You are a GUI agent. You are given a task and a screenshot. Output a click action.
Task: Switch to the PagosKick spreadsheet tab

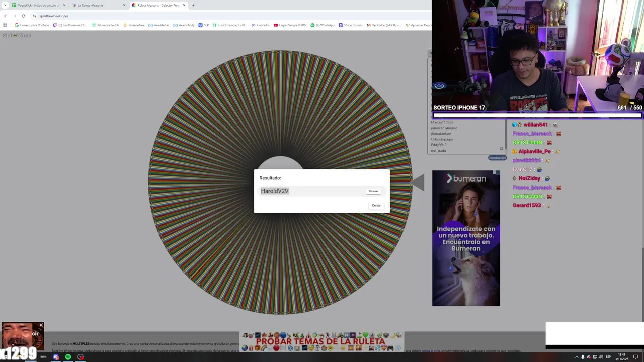[x=38, y=5]
